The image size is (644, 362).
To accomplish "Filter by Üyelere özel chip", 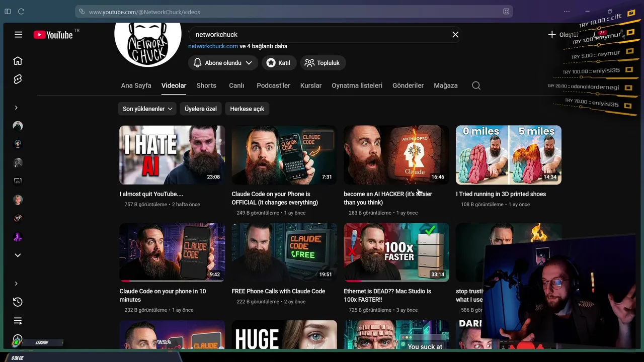I will pos(200,109).
